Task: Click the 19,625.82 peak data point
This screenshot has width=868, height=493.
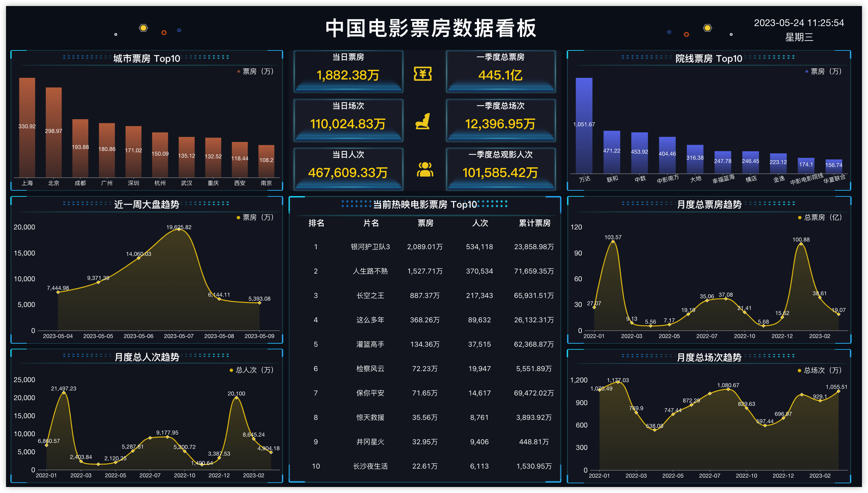Action: [179, 229]
